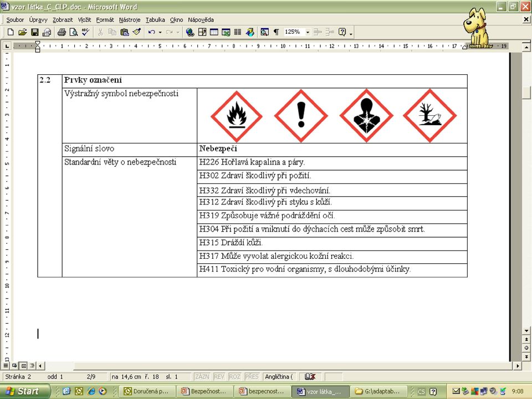Click the exclamation mark hazard pictogram

[x=301, y=116]
